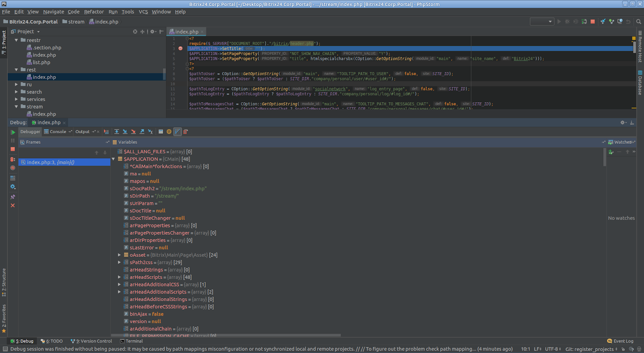Viewport: 644px width, 353px height.
Task: Click Show History VCS clock icon
Action: coord(620,22)
